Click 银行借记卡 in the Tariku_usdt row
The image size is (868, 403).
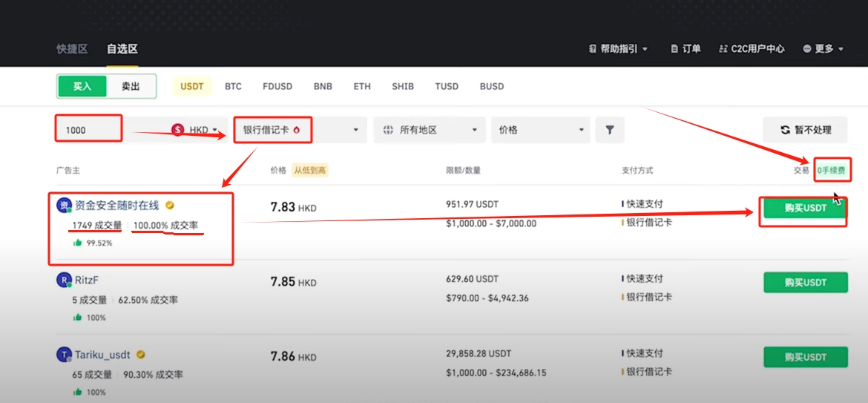(x=649, y=371)
